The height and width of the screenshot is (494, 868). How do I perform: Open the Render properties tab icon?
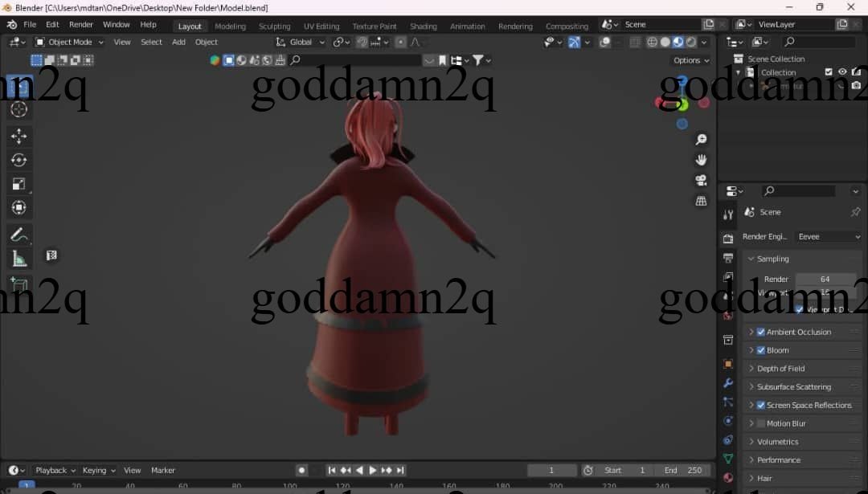point(728,239)
